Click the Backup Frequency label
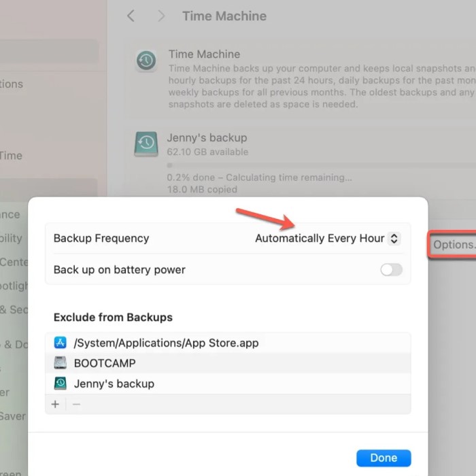The height and width of the screenshot is (476, 476). tap(101, 238)
